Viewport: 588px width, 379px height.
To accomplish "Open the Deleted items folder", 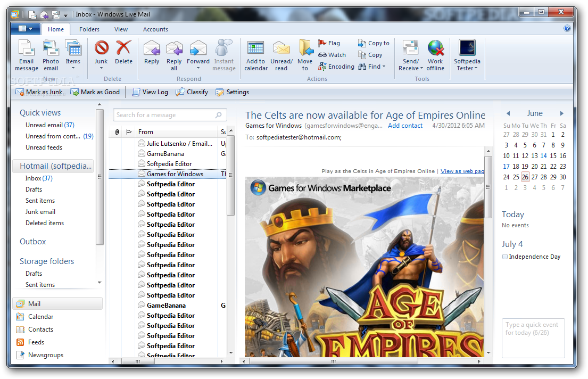I will point(45,223).
